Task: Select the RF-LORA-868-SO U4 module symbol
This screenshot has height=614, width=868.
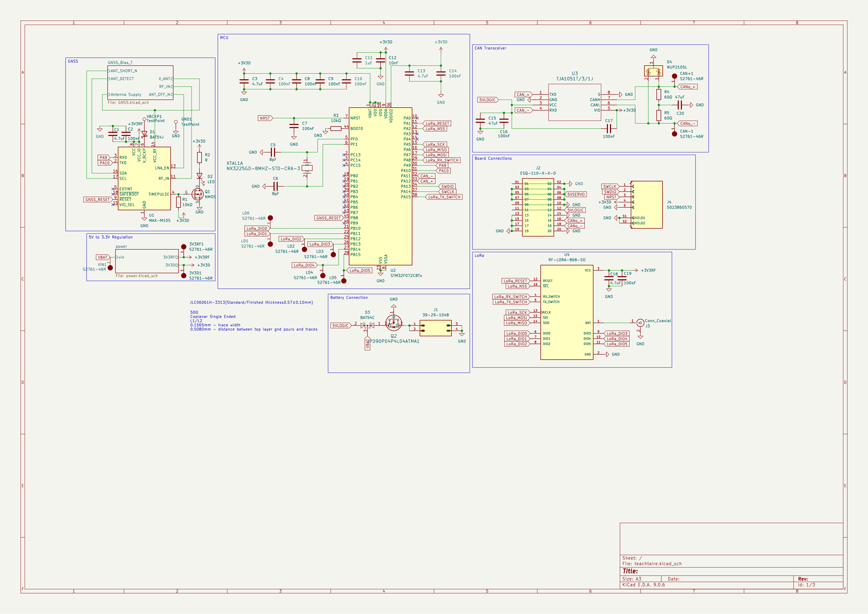Action: tap(567, 312)
